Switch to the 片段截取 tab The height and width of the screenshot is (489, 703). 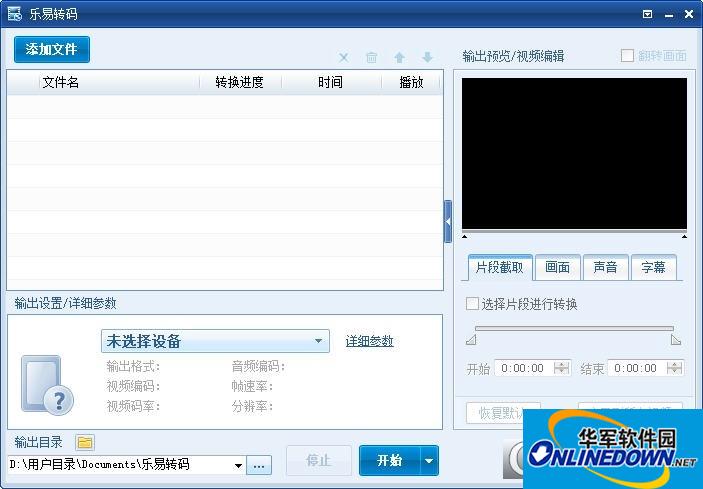[500, 268]
